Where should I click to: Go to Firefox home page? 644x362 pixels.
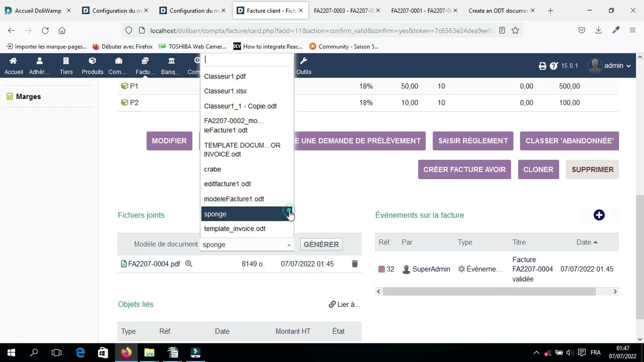click(62, 31)
